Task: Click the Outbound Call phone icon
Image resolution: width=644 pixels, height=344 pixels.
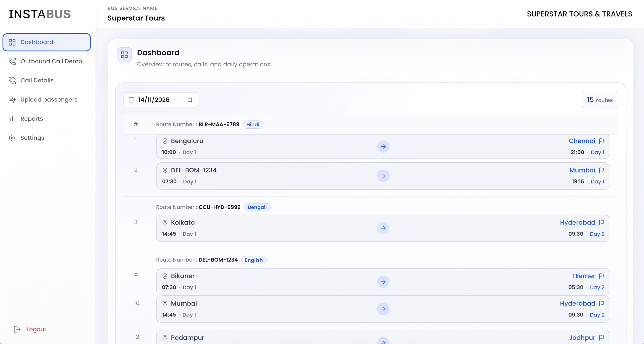Action: tap(12, 61)
